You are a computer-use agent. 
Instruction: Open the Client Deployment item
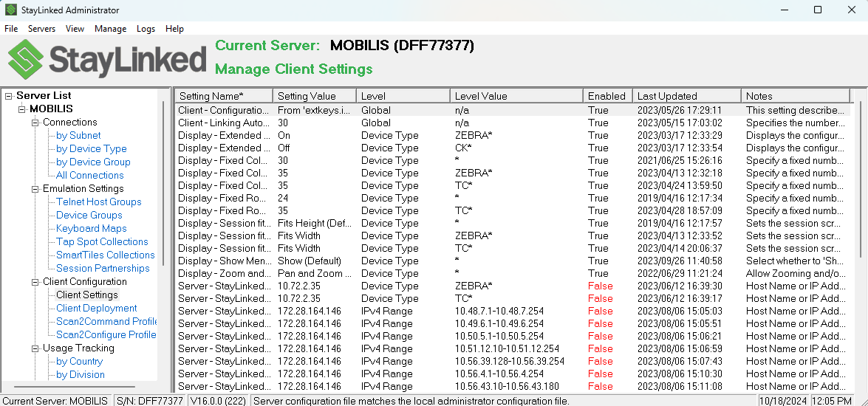(x=96, y=309)
